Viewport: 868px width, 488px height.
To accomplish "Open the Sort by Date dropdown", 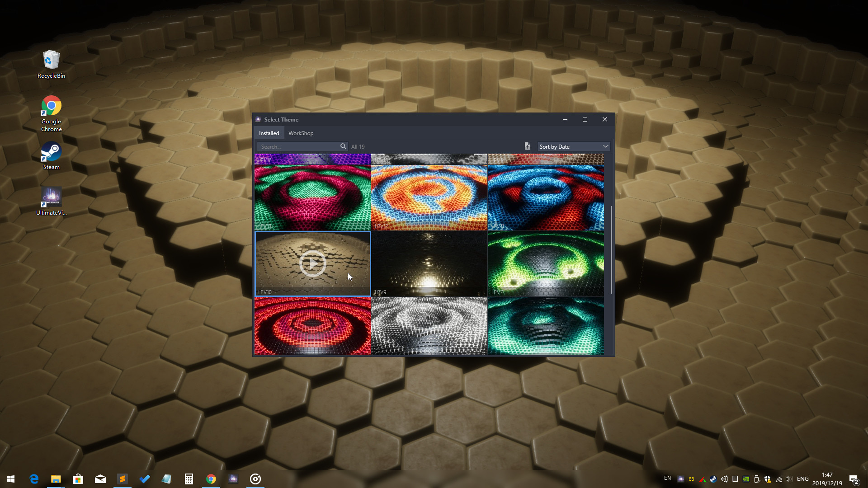I will point(573,146).
